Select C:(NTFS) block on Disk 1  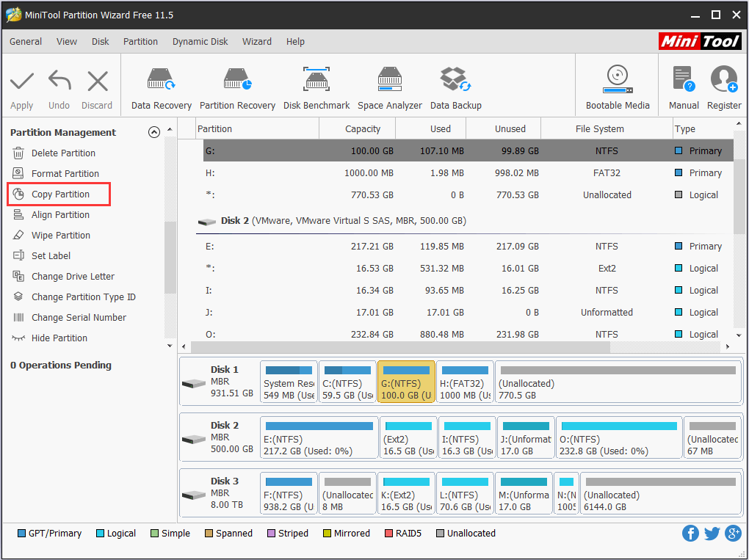(x=347, y=382)
